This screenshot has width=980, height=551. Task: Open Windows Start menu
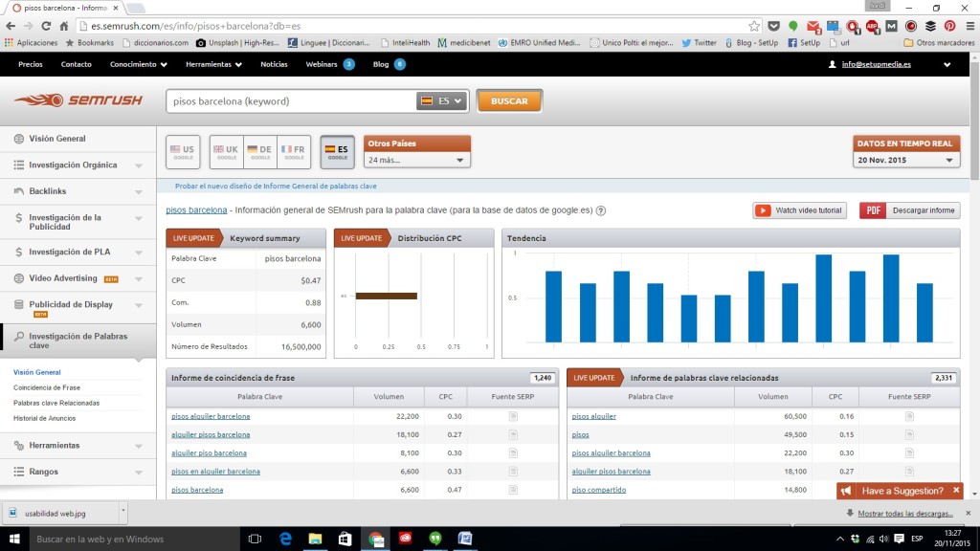pos(14,539)
